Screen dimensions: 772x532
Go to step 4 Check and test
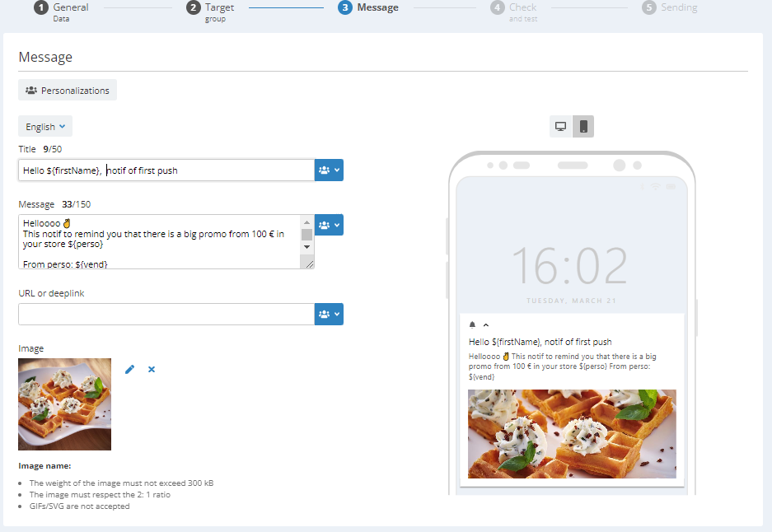point(514,12)
